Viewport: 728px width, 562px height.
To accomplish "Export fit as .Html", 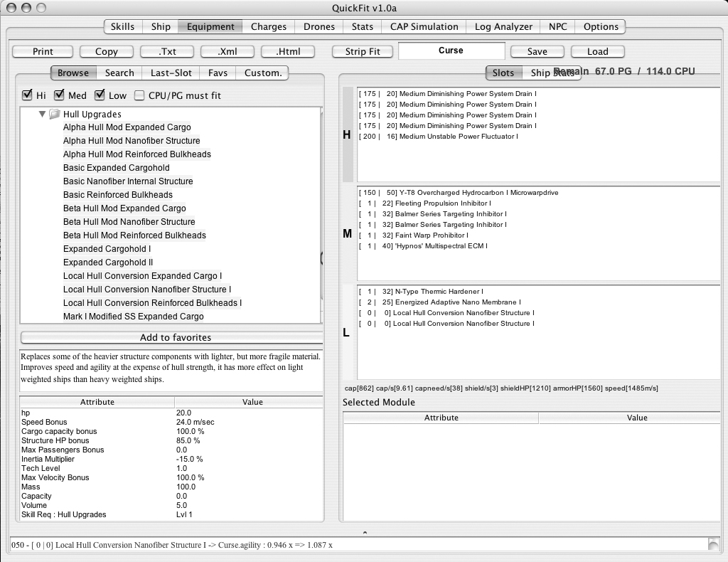I will point(288,51).
